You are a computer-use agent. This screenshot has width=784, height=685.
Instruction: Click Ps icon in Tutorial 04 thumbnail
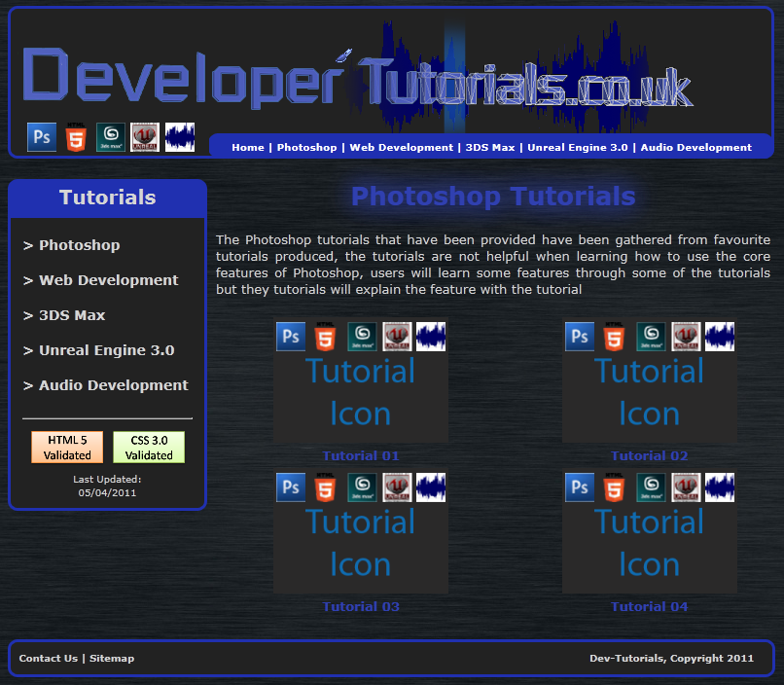coord(580,487)
